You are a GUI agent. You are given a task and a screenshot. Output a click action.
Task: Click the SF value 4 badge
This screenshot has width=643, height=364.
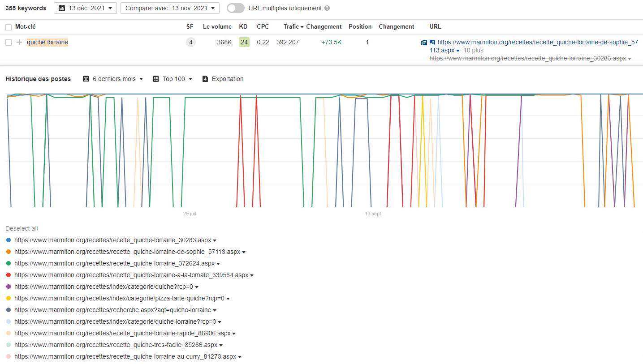(x=191, y=43)
